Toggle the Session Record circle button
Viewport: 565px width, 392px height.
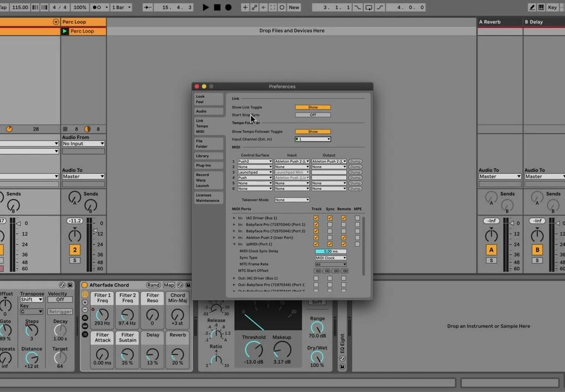point(282,7)
